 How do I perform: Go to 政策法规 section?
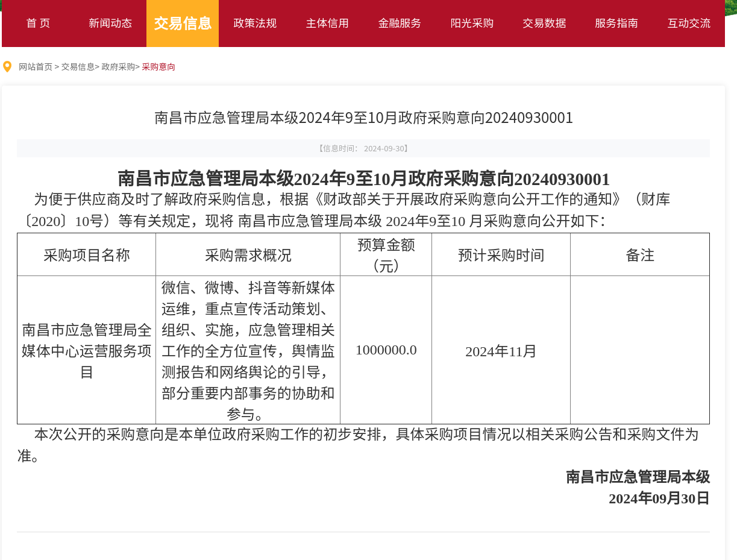(x=255, y=24)
